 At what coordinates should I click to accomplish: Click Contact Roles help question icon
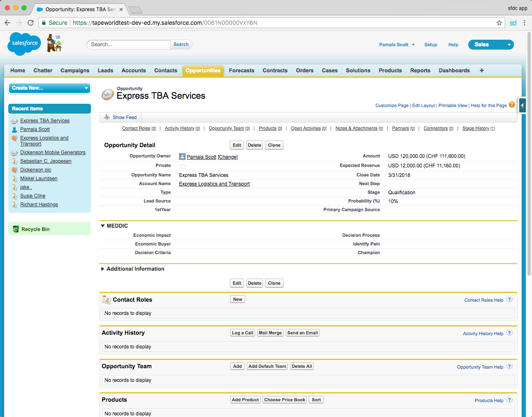510,299
